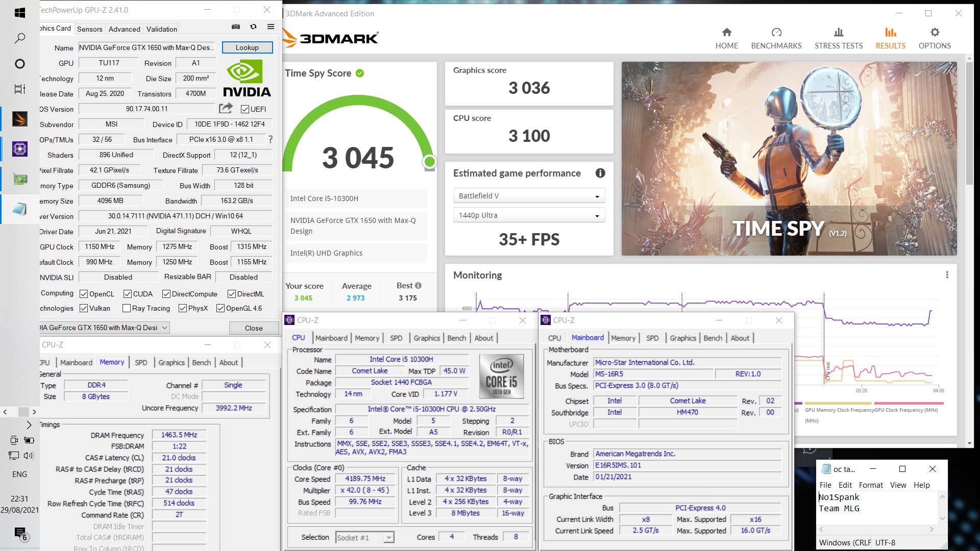The height and width of the screenshot is (551, 980).
Task: Select the Notepad taskbar icon
Action: pyautogui.click(x=19, y=209)
